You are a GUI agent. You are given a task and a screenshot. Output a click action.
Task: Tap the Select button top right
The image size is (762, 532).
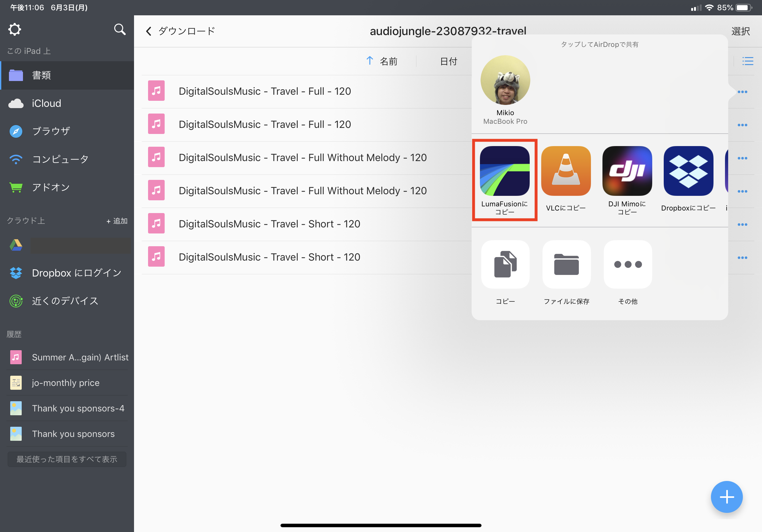(x=740, y=31)
